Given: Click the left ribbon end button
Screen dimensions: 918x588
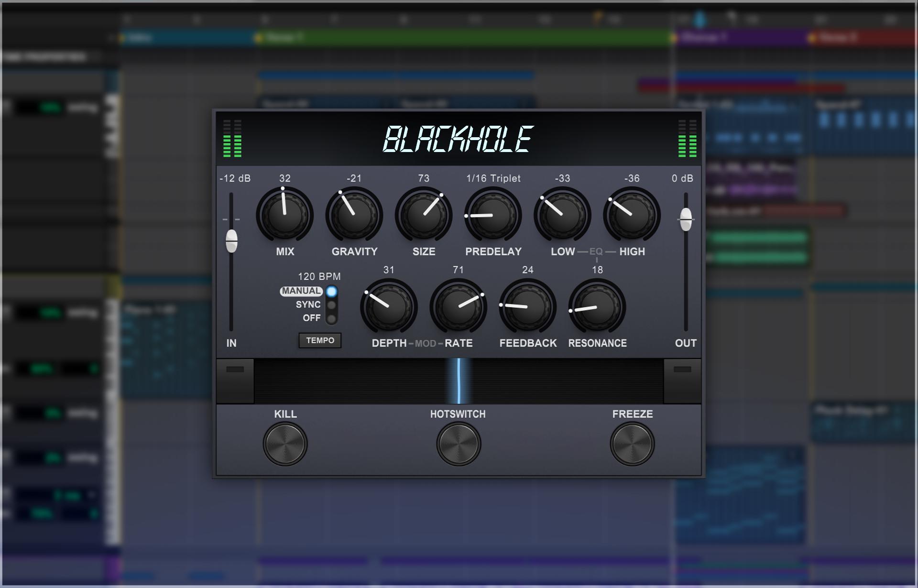Looking at the screenshot, I should (235, 381).
